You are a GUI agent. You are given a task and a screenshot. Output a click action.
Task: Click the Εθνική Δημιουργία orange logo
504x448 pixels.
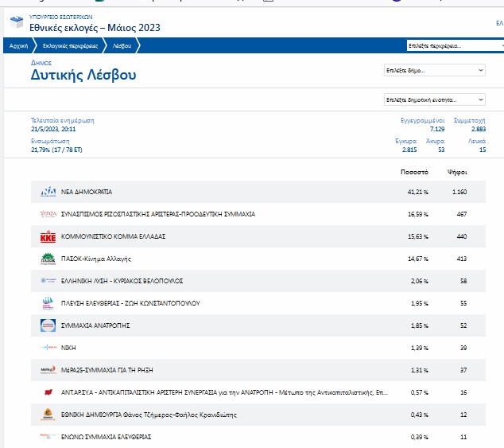(48, 415)
